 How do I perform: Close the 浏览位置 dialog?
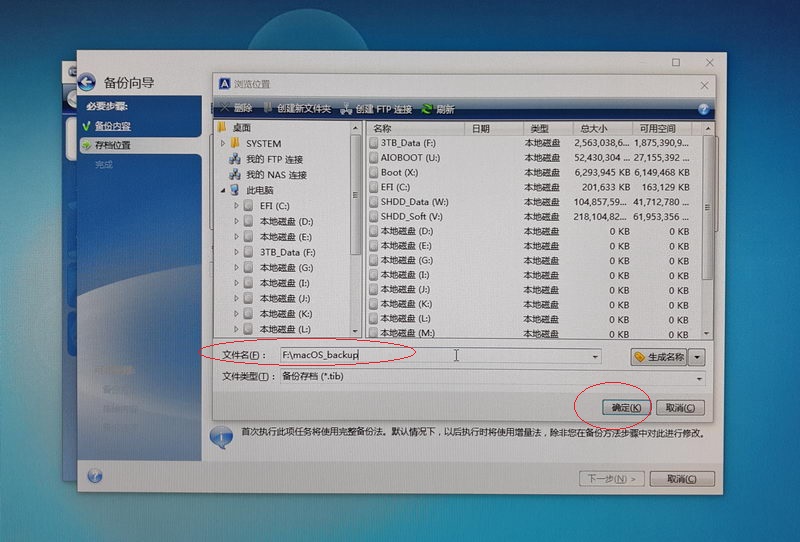(x=704, y=85)
